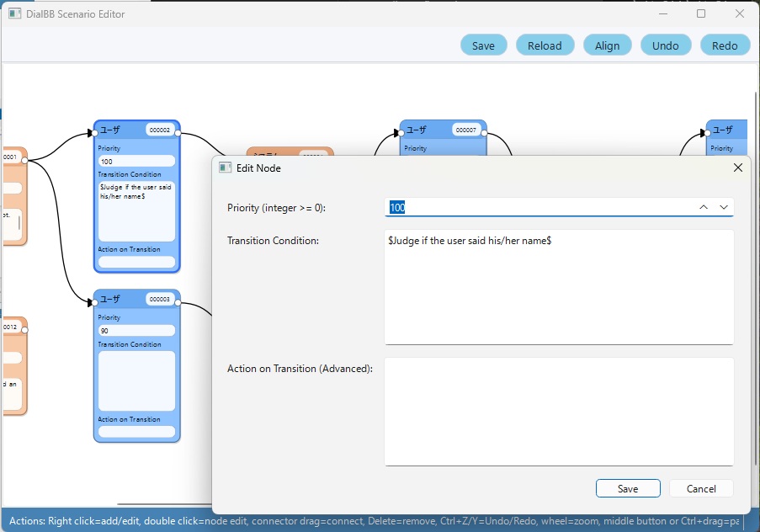This screenshot has width=760, height=532.
Task: Click the DialBB Scenario Editor app icon in title bar
Action: pos(14,13)
